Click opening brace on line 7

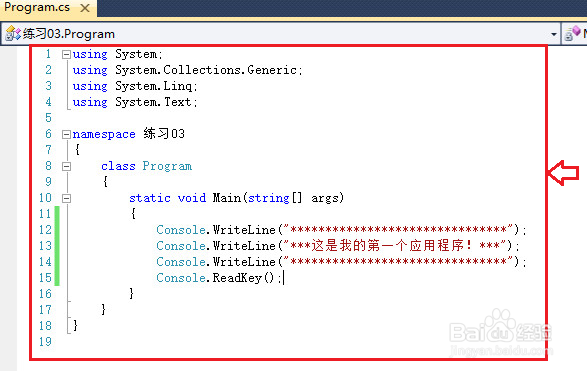(x=77, y=150)
